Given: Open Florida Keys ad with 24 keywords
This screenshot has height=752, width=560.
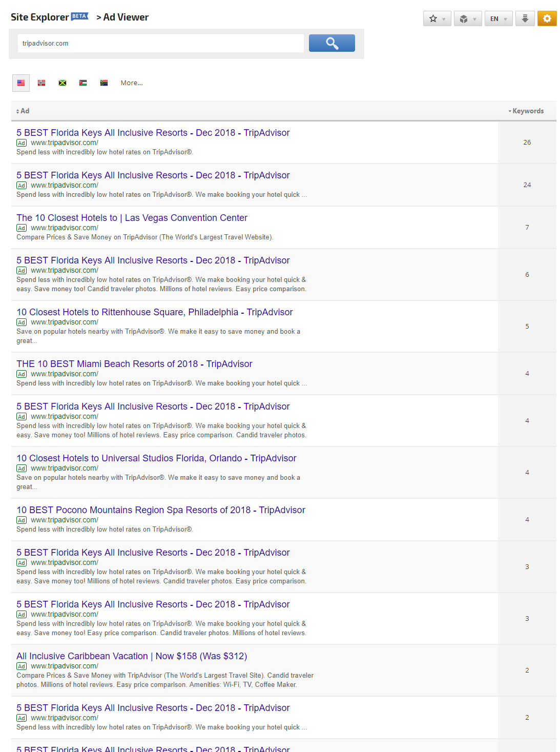Looking at the screenshot, I should [153, 175].
